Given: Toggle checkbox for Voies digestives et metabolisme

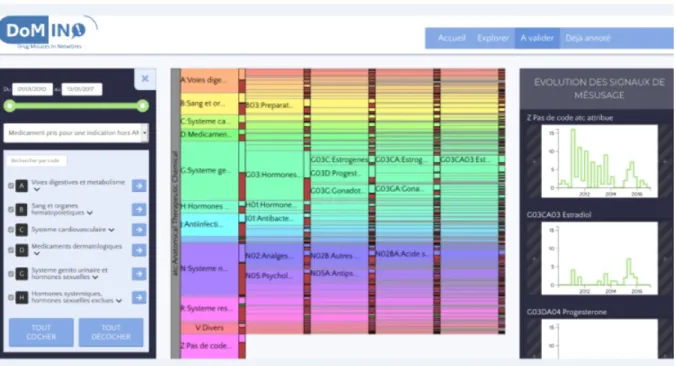Looking at the screenshot, I should coord(11,186).
